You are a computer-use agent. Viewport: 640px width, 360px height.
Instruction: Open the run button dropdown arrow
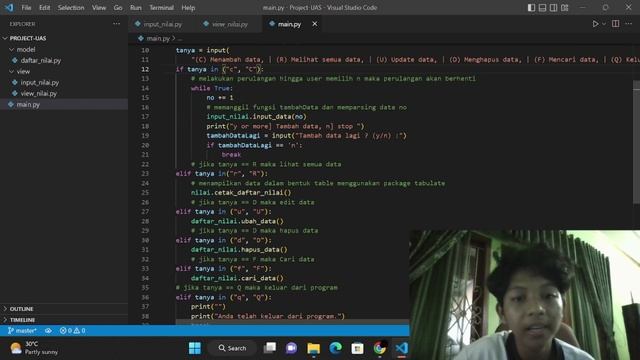(604, 24)
